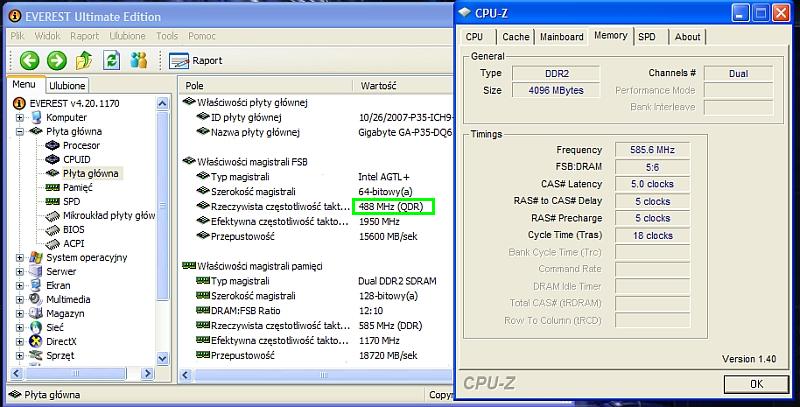Open the Raport menu in EVEREST menu bar
Viewport: 800px width, 407px height.
coord(85,36)
